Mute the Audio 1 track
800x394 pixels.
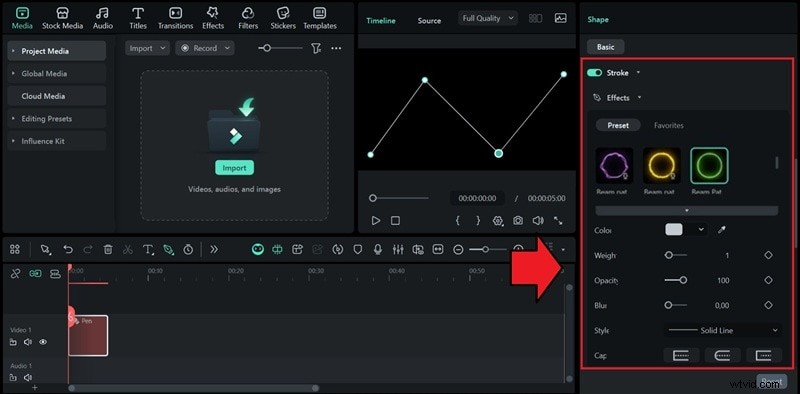click(28, 378)
